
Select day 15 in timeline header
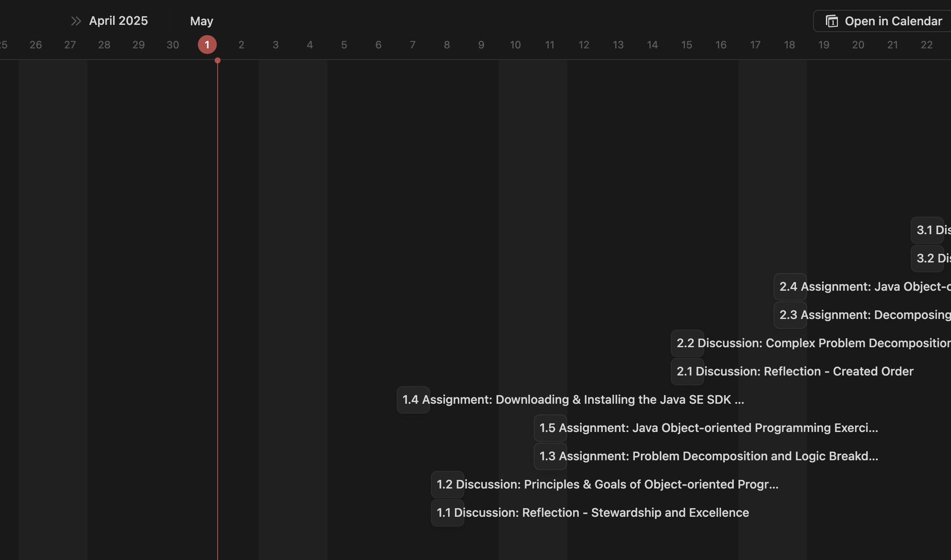[x=687, y=45]
